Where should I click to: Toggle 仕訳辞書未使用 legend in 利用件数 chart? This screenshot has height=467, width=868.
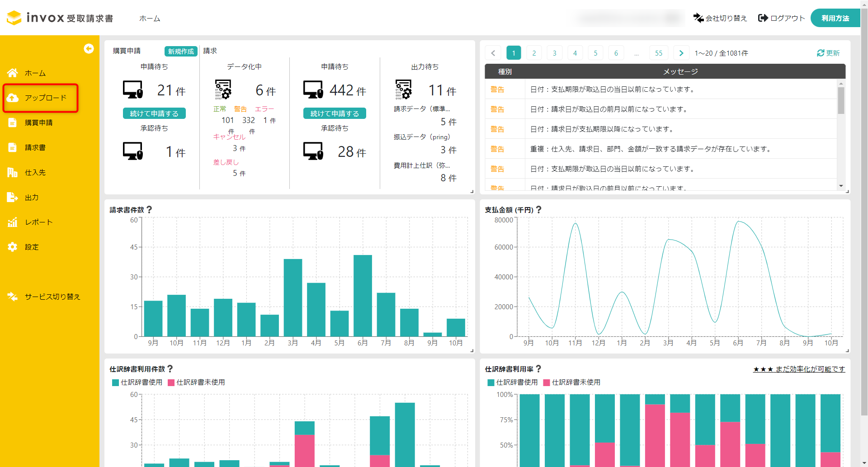point(196,382)
